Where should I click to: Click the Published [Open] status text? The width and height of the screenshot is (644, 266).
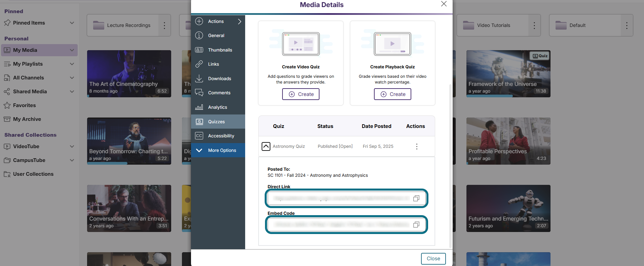(x=335, y=146)
